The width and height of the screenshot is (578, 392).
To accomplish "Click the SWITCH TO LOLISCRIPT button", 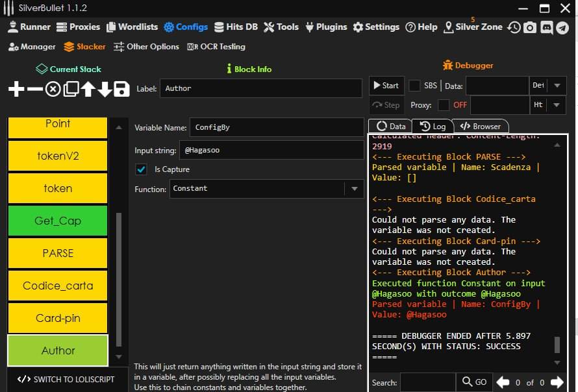I will tap(66, 380).
